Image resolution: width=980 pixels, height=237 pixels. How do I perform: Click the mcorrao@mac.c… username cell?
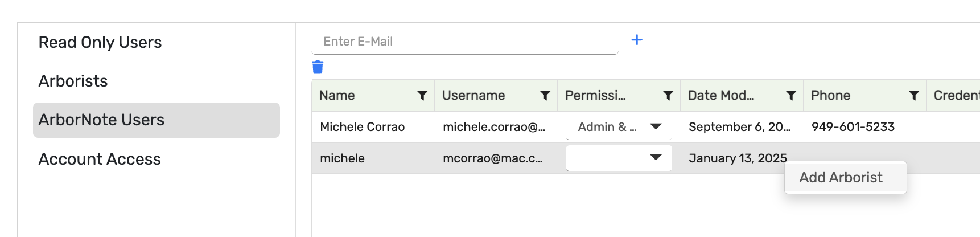(493, 158)
